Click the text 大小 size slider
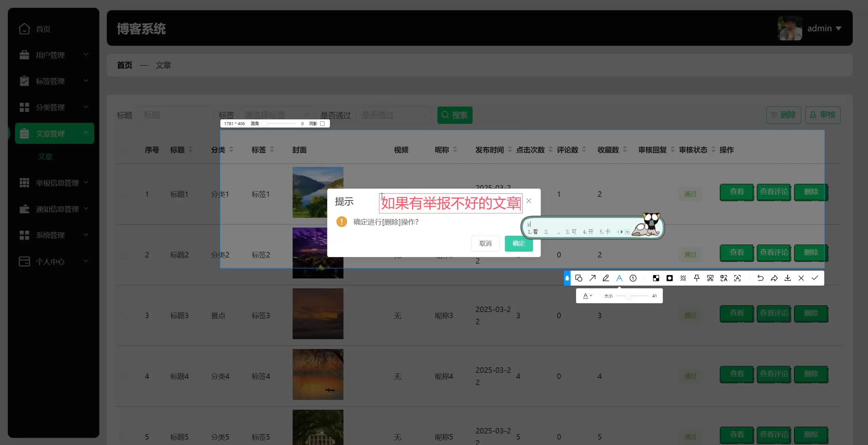868x445 pixels. 632,296
